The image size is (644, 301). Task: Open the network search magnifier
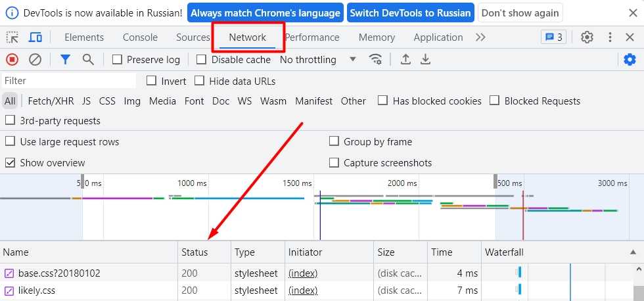coord(88,60)
